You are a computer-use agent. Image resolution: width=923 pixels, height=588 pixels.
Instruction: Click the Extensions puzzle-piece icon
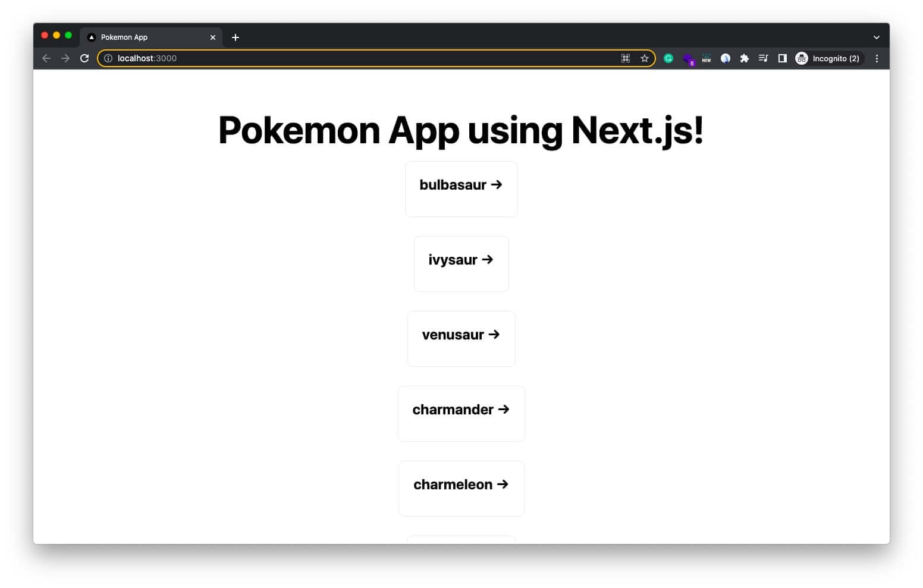(x=744, y=58)
